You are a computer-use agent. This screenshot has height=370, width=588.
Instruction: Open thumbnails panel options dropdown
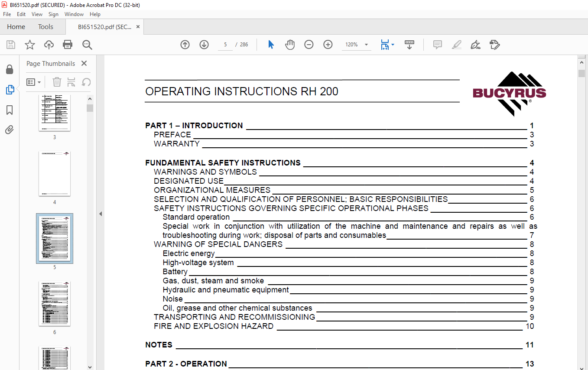[34, 82]
